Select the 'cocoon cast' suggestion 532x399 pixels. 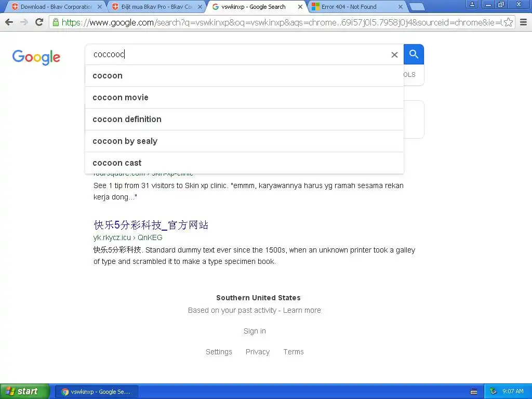click(x=244, y=163)
